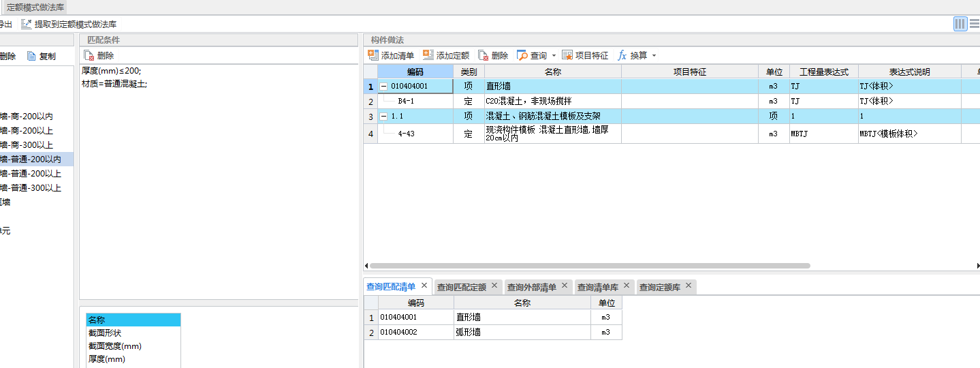Click the 编码 column header in 构件做法
Image resolution: width=980 pixels, height=368 pixels.
[x=415, y=72]
